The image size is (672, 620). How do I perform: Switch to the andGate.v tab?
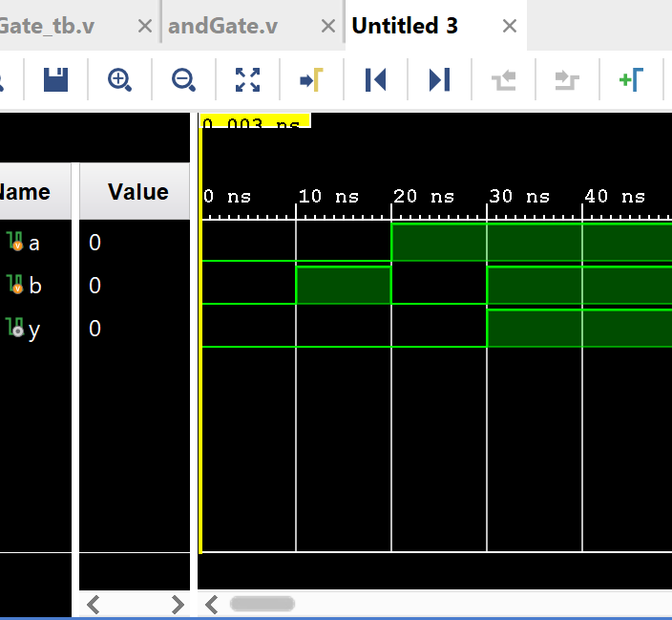[222, 26]
